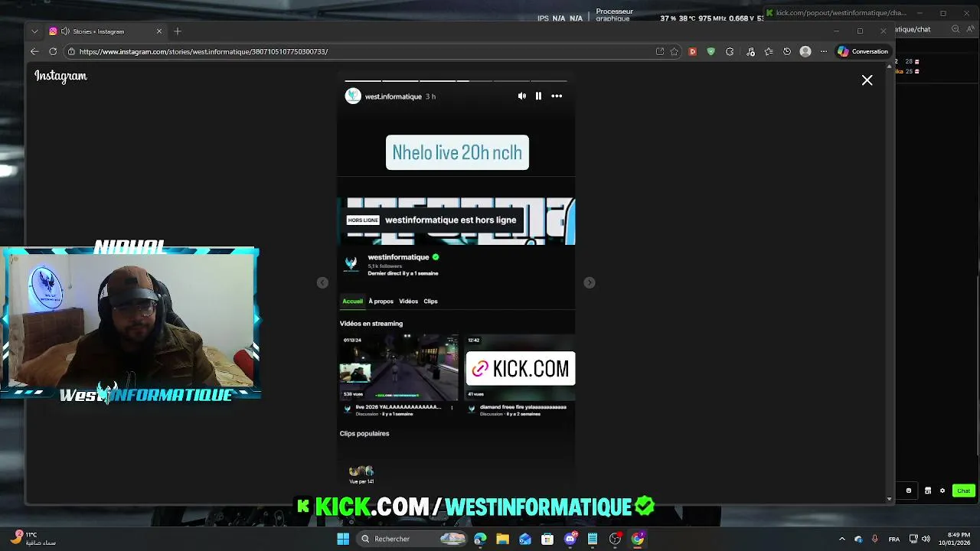Go back in the browser

[34, 51]
